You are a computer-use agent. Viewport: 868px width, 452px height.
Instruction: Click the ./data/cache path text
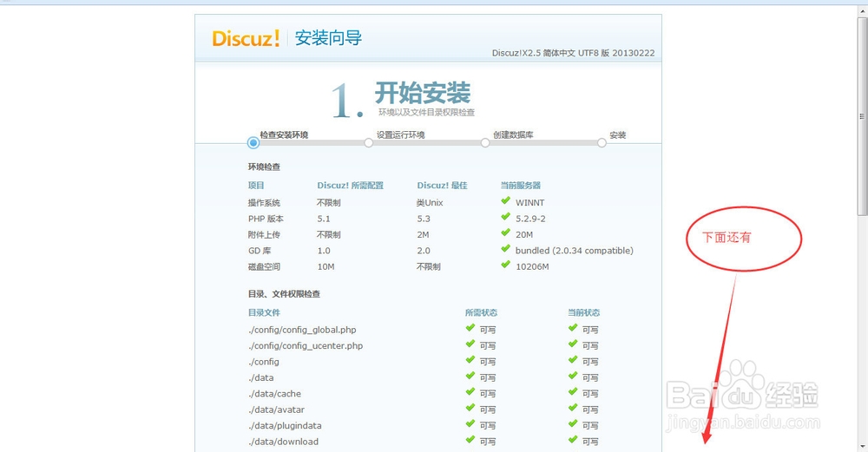tap(274, 394)
